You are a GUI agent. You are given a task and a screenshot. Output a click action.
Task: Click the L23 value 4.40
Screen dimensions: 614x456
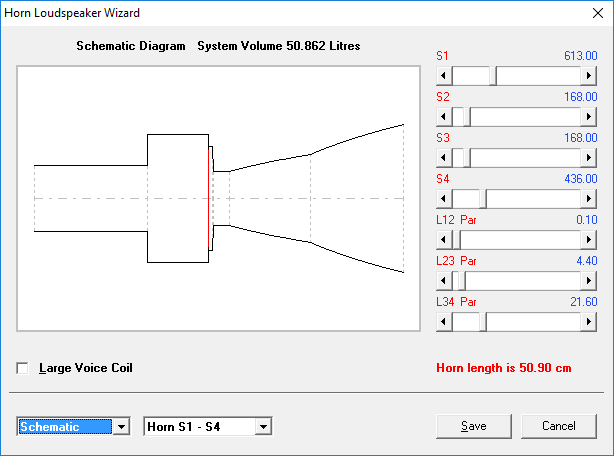pos(587,261)
